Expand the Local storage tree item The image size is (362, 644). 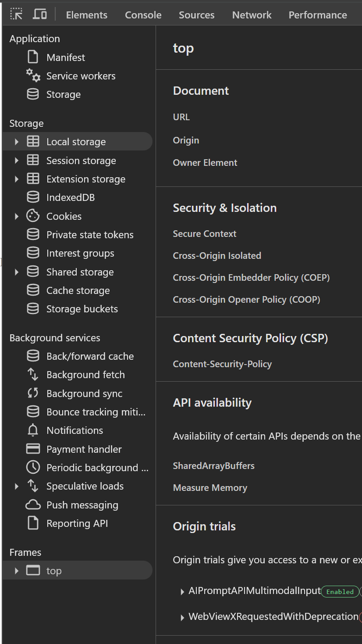tap(17, 142)
